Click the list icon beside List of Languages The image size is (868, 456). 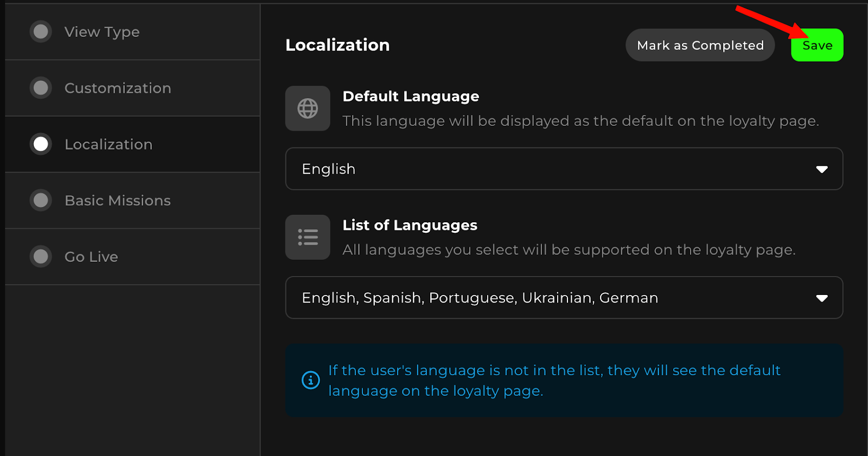[x=308, y=237]
